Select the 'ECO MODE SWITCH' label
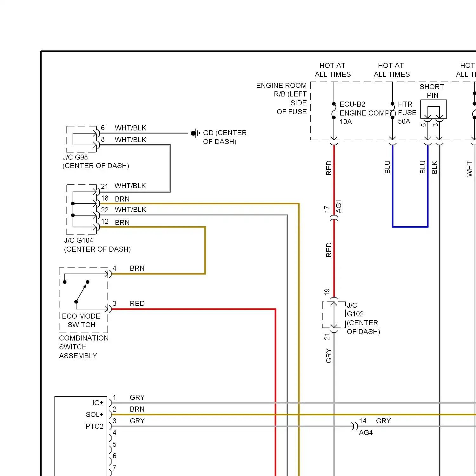 pyautogui.click(x=81, y=321)
